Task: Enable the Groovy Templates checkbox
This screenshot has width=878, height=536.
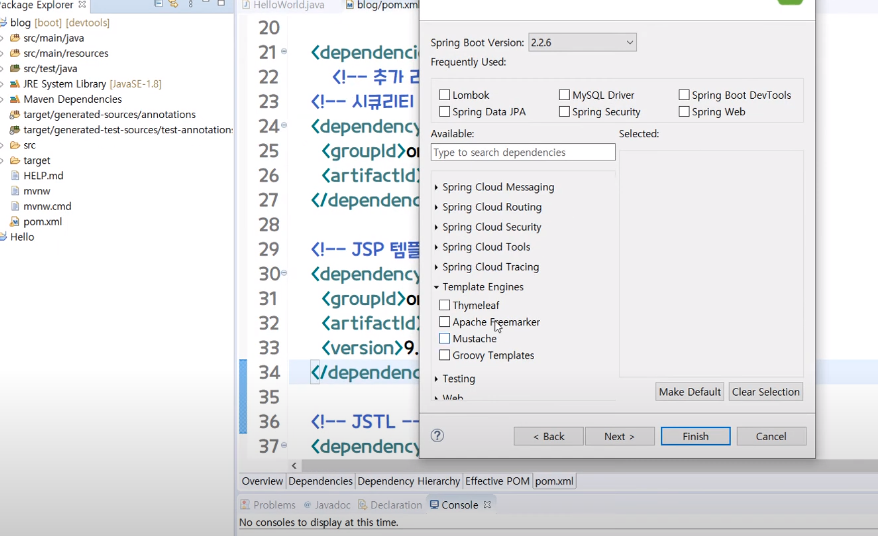Action: pos(445,355)
